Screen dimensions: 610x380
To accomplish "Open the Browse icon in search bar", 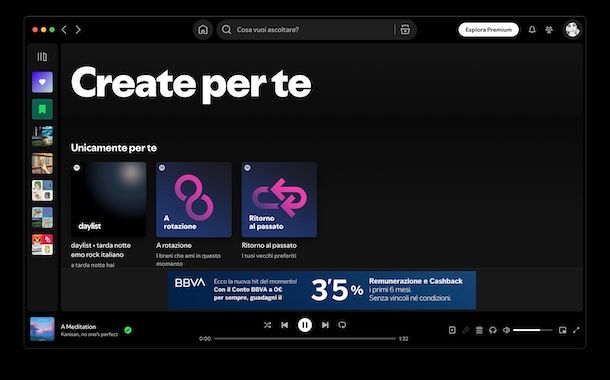I will (405, 30).
